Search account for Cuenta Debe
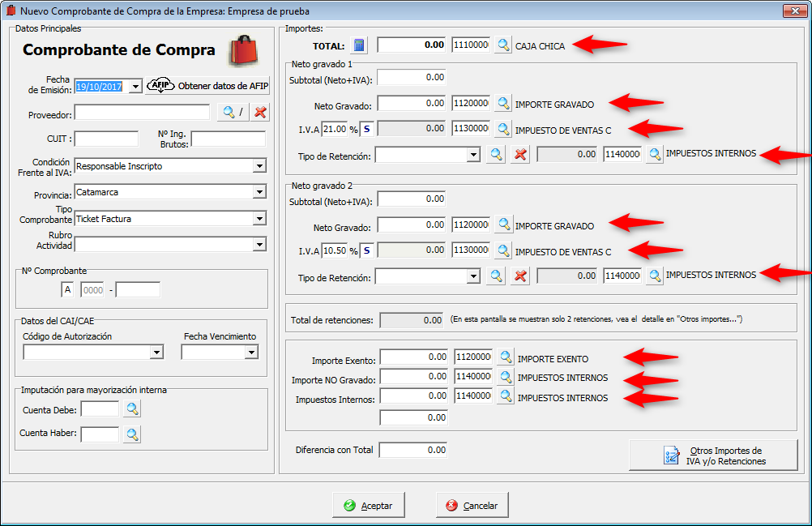The height and width of the screenshot is (526, 812). [x=132, y=409]
